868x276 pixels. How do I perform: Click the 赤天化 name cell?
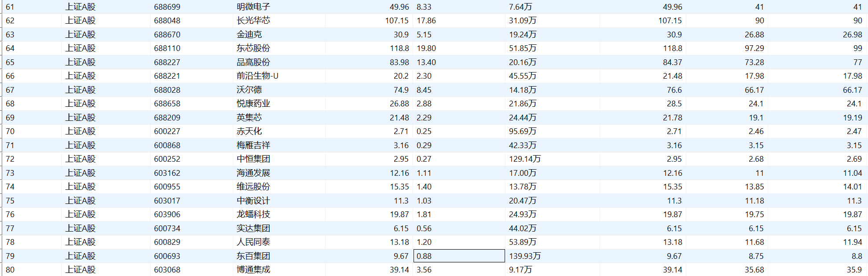pyautogui.click(x=249, y=131)
